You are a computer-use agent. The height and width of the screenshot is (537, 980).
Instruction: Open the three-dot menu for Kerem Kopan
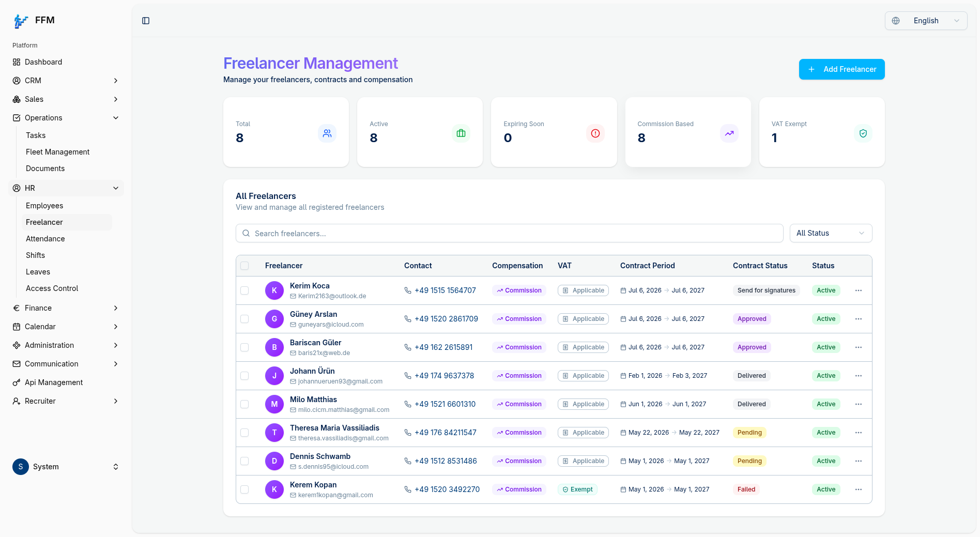pos(859,489)
